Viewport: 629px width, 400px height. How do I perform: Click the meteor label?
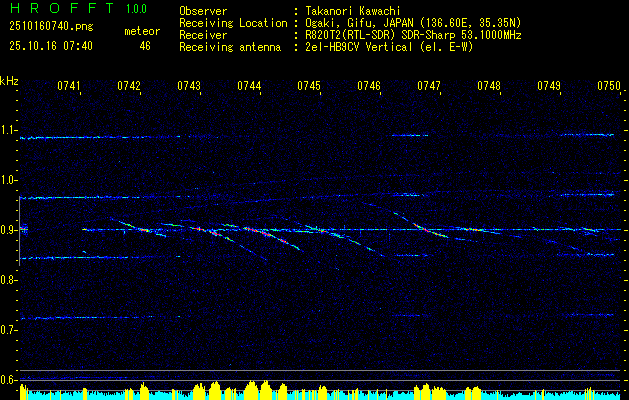coord(142,31)
